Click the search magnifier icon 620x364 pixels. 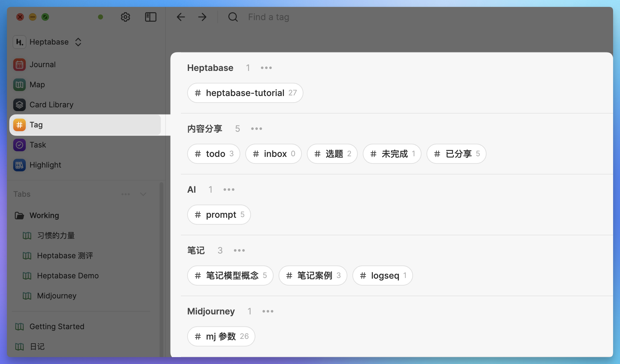pos(233,17)
